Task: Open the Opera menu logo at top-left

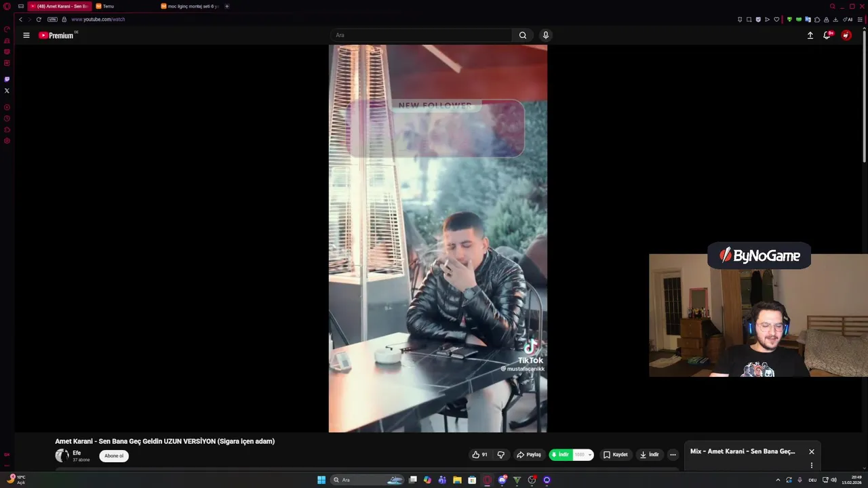Action: pos(7,6)
